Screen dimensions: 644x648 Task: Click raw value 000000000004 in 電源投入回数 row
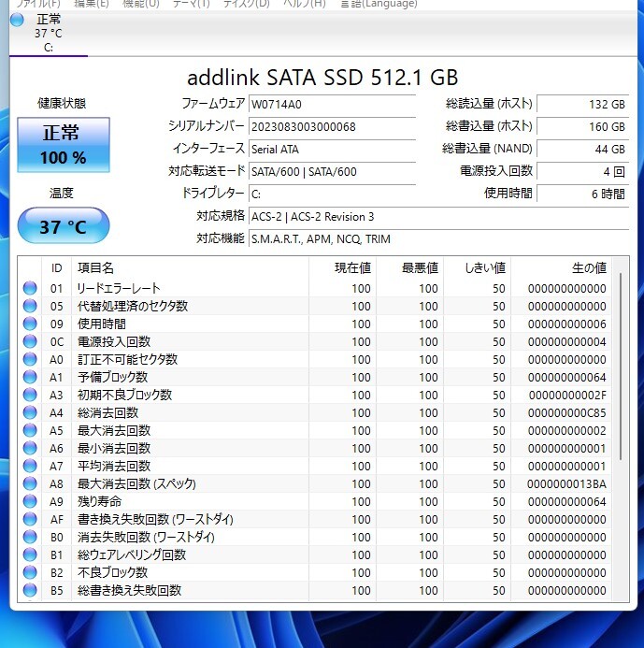[566, 341]
